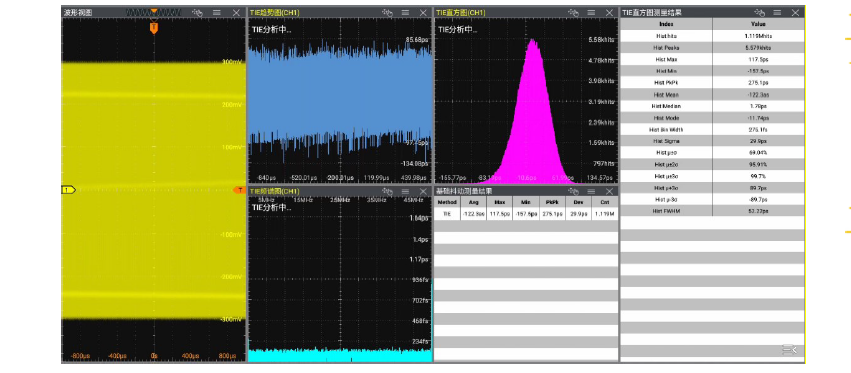Click the touch-gesture icon in the TIE直方图 header
The height and width of the screenshot is (373, 851).
pos(573,12)
